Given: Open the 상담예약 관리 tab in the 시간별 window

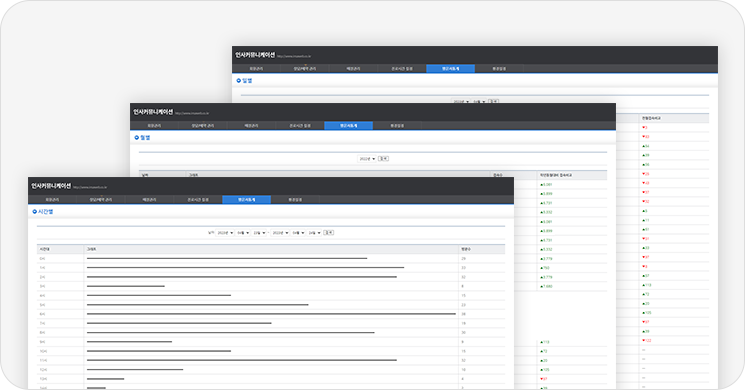Looking at the screenshot, I should (x=101, y=200).
